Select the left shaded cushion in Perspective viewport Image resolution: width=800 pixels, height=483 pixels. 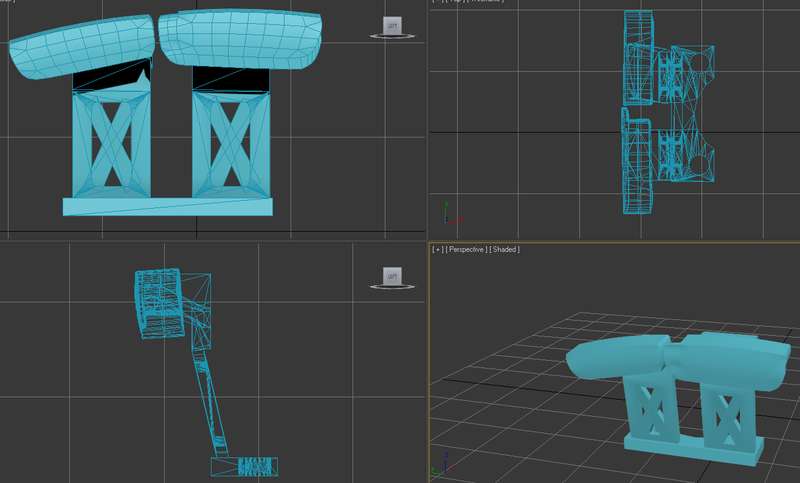615,358
